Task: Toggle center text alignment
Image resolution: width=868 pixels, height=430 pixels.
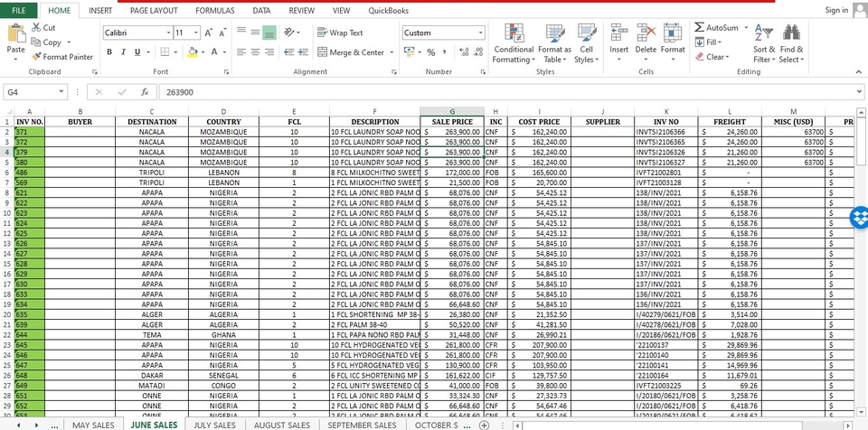Action: [x=255, y=52]
